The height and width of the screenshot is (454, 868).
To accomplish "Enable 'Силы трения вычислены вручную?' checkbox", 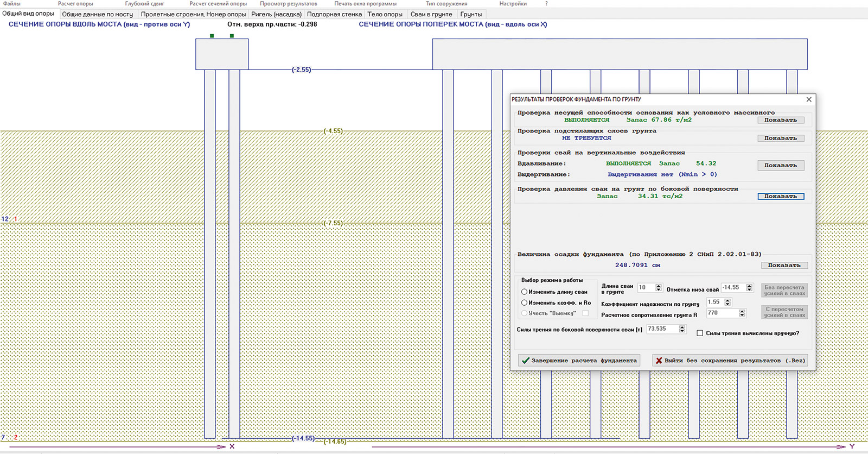I will pyautogui.click(x=700, y=333).
